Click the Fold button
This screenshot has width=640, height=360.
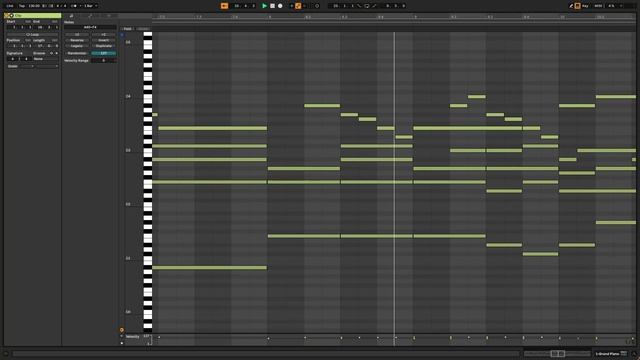click(x=127, y=29)
